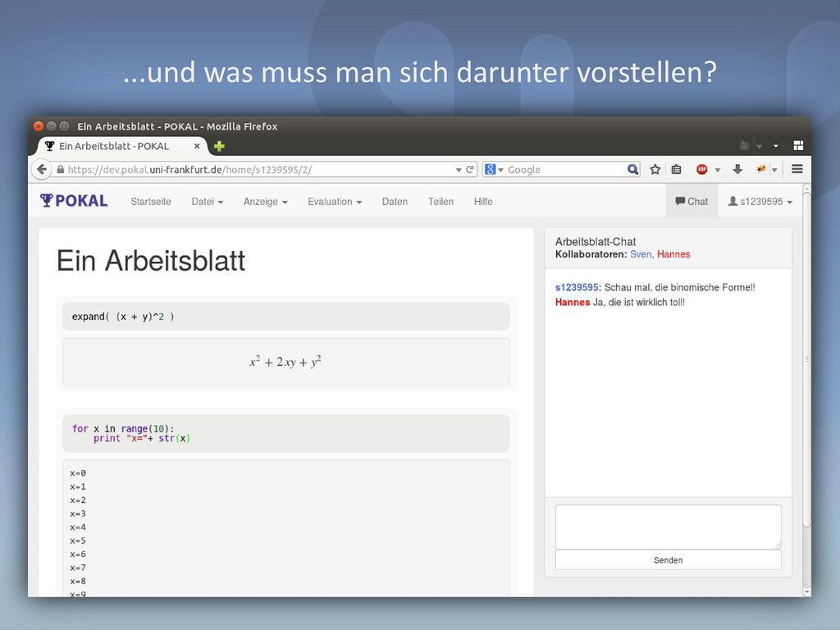Click the search magnifier icon
The image size is (840, 630).
632,169
